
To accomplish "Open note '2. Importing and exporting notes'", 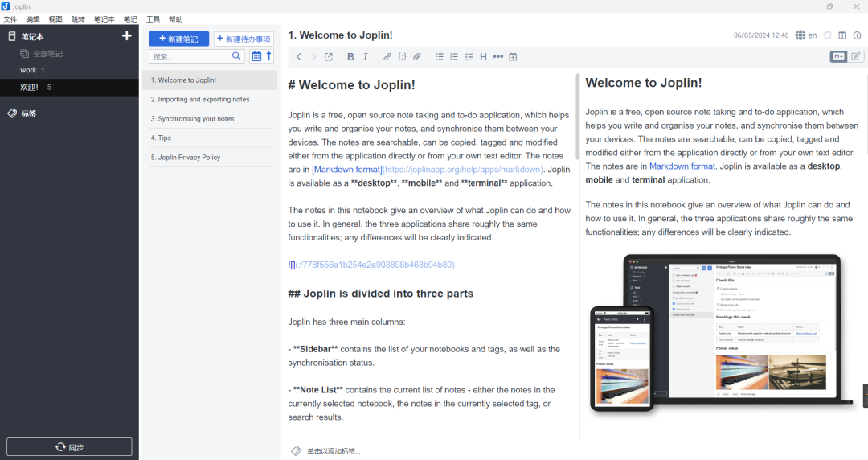I will coord(210,99).
